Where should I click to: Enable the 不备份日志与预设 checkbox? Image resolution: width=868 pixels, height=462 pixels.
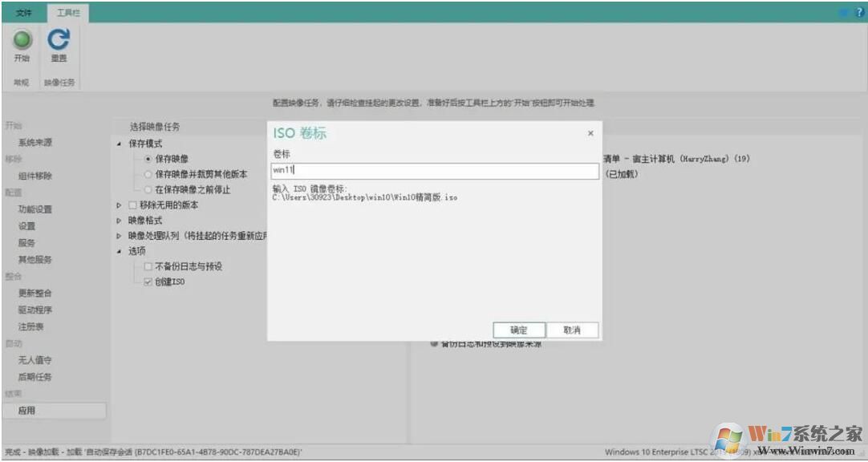(x=148, y=266)
